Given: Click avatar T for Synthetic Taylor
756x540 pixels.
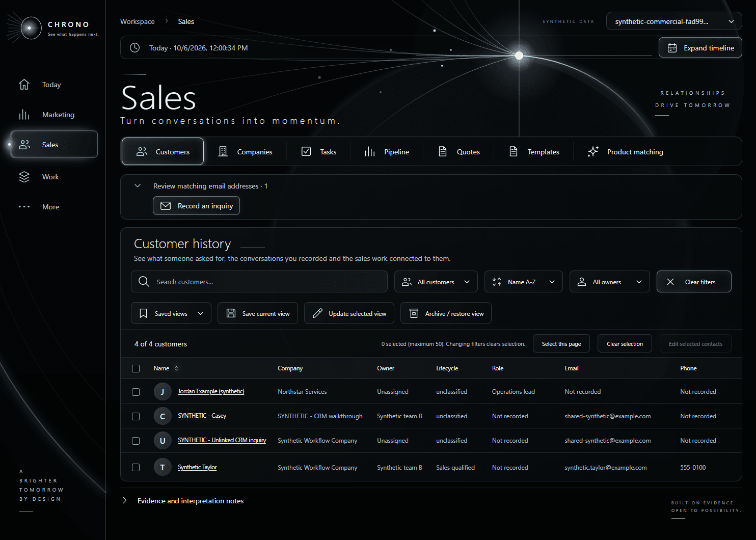Looking at the screenshot, I should (x=163, y=467).
